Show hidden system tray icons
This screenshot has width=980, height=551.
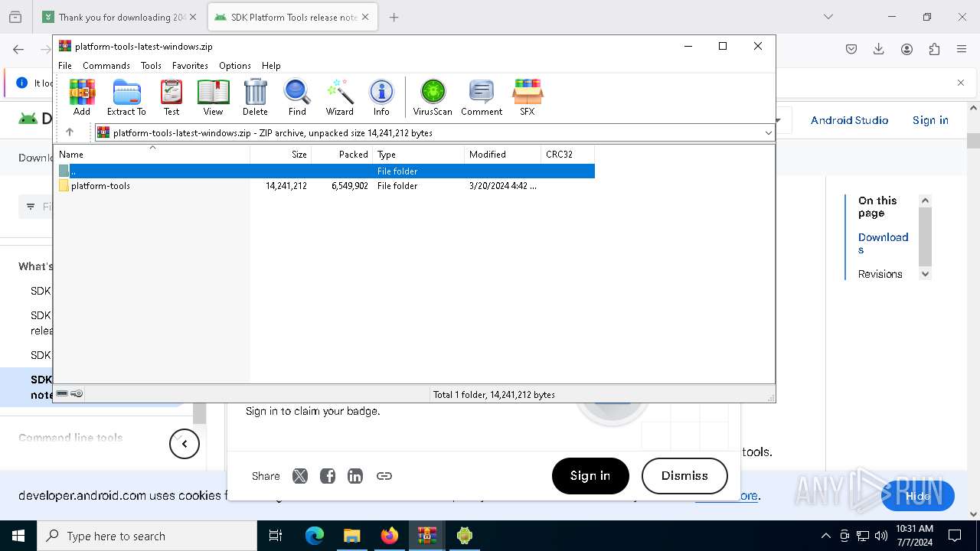pos(825,536)
